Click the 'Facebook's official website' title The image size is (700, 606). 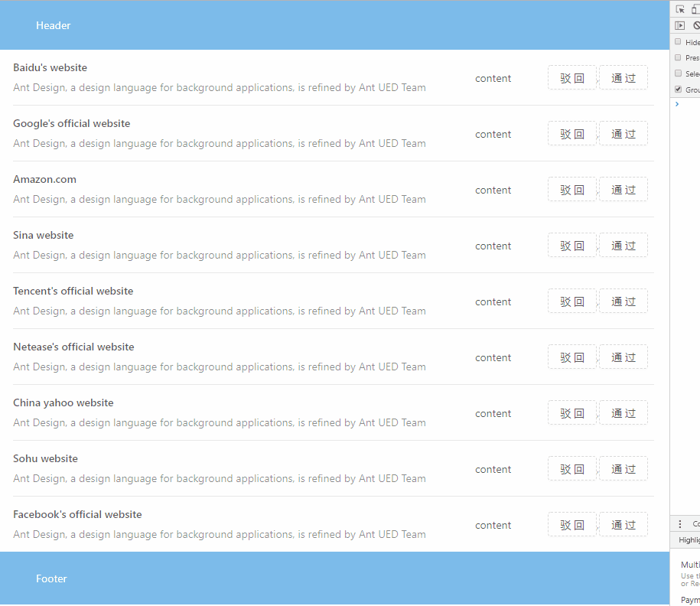pos(77,514)
